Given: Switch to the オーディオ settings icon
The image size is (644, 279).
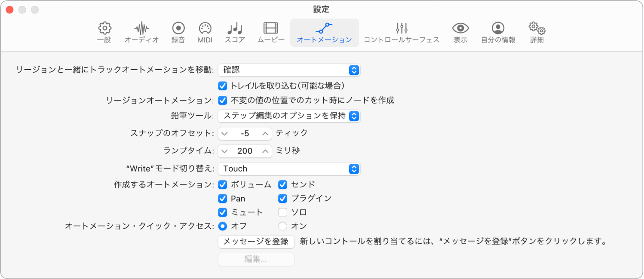Looking at the screenshot, I should coord(141,32).
